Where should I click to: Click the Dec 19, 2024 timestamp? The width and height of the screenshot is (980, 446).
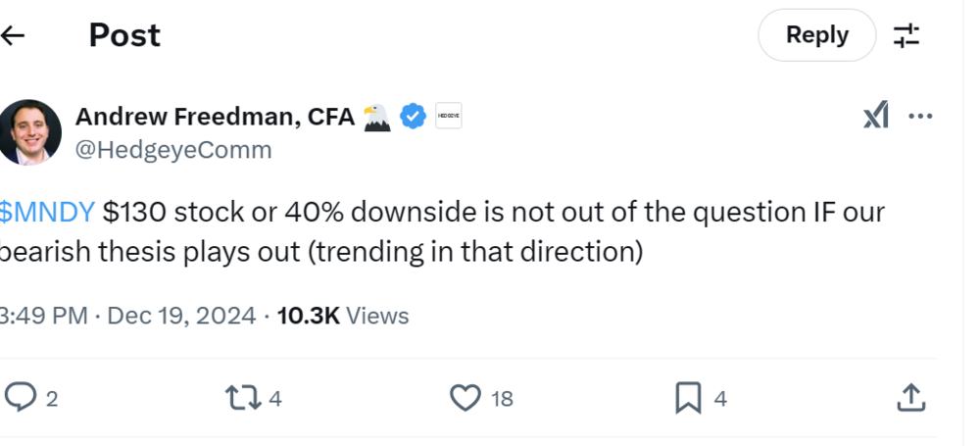182,316
